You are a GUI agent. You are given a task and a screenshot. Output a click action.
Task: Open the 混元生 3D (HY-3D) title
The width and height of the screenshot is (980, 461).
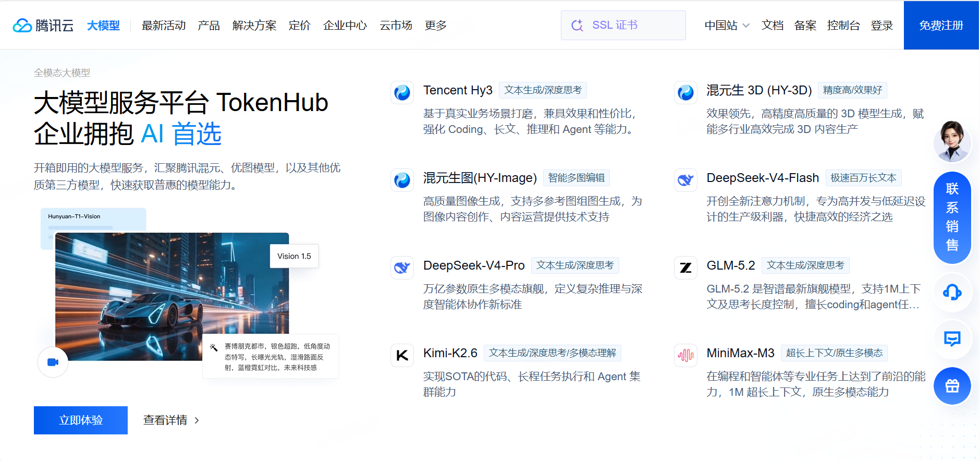click(759, 90)
